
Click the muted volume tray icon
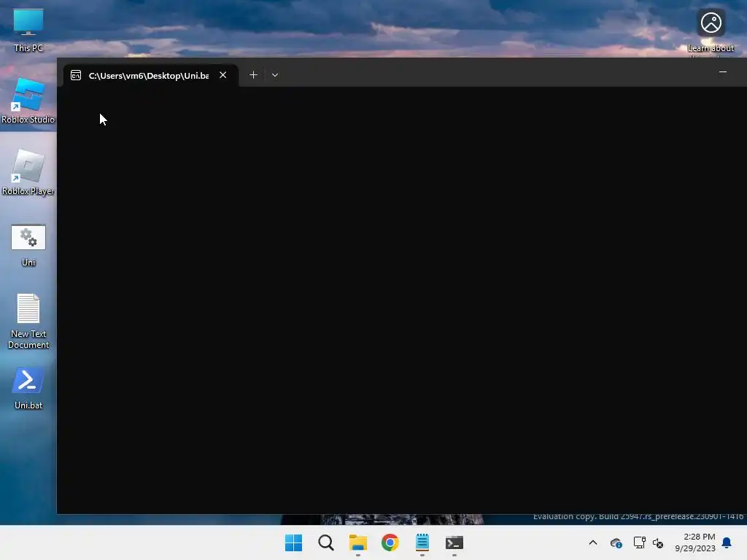pos(658,542)
